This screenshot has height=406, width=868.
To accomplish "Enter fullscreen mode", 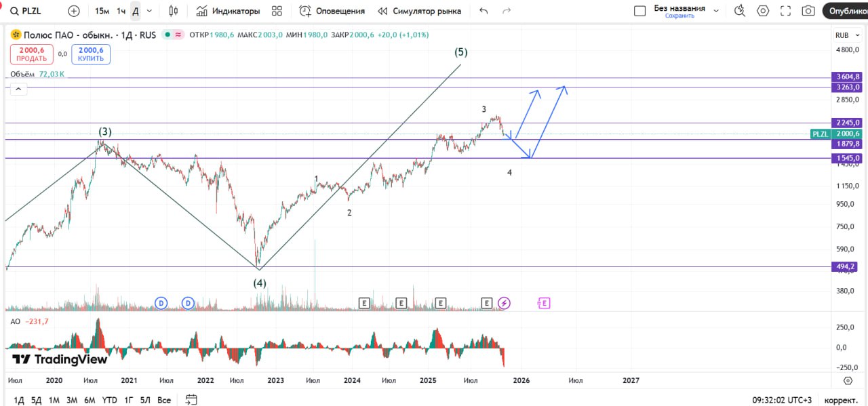I will click(x=785, y=11).
